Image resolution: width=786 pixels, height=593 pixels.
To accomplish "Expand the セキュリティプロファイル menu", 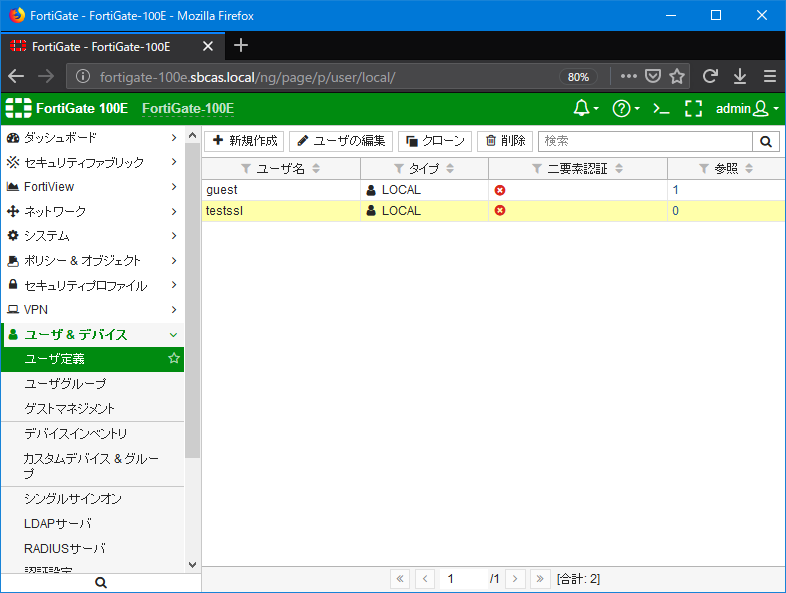I will 93,285.
